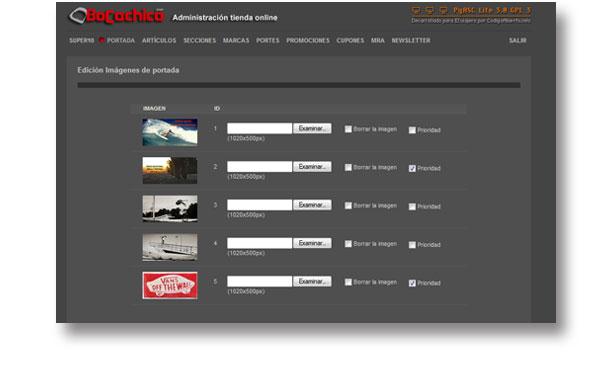
Task: Focus the file input for image 4
Action: [259, 243]
